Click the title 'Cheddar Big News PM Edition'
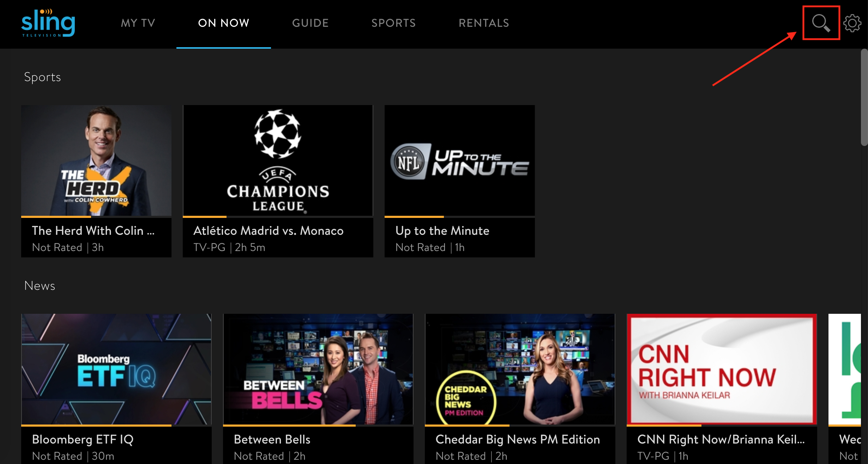The height and width of the screenshot is (464, 868). 518,439
